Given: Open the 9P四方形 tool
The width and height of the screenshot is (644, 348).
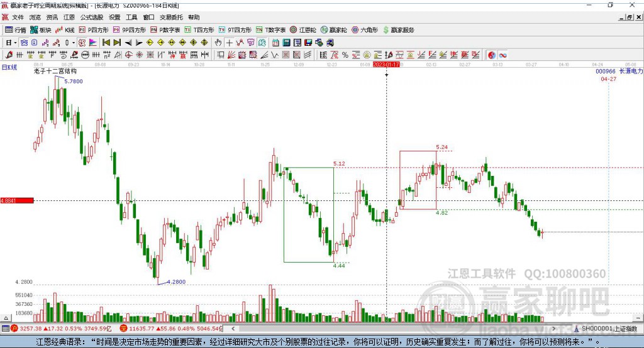Looking at the screenshot, I should tap(130, 30).
